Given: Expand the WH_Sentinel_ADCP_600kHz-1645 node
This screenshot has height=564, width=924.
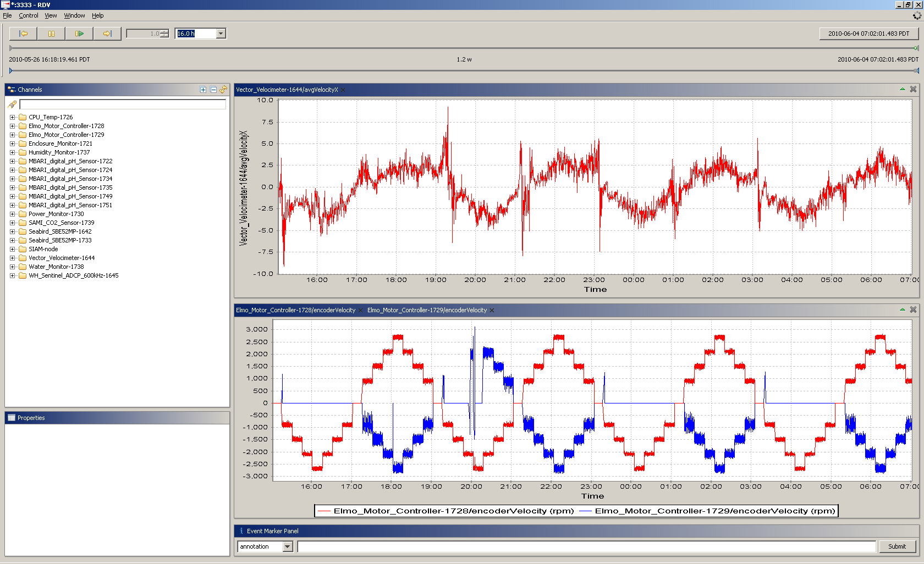Looking at the screenshot, I should (x=13, y=275).
